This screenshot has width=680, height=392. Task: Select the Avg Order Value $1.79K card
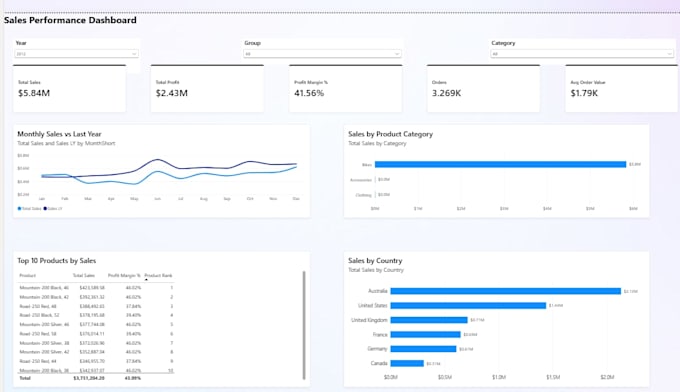tap(621, 88)
